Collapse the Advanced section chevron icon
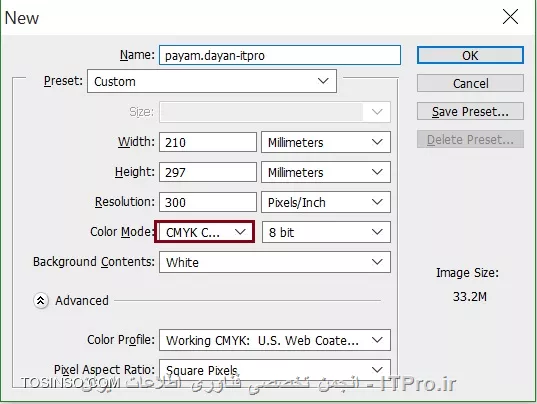This screenshot has width=537, height=404. pos(41,301)
